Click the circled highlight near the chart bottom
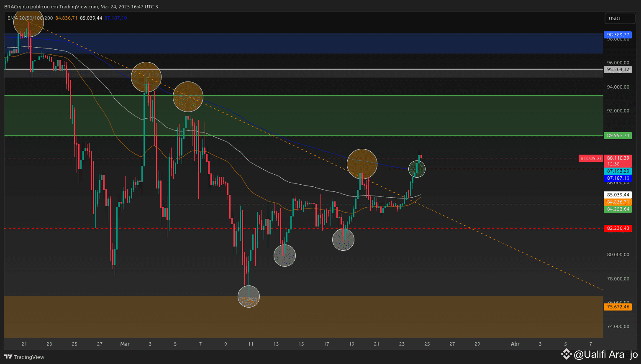The height and width of the screenshot is (364, 641). click(x=249, y=296)
